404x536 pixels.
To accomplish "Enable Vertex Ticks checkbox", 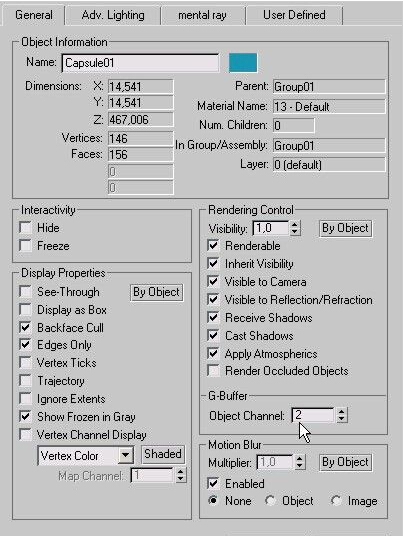I will point(26,363).
